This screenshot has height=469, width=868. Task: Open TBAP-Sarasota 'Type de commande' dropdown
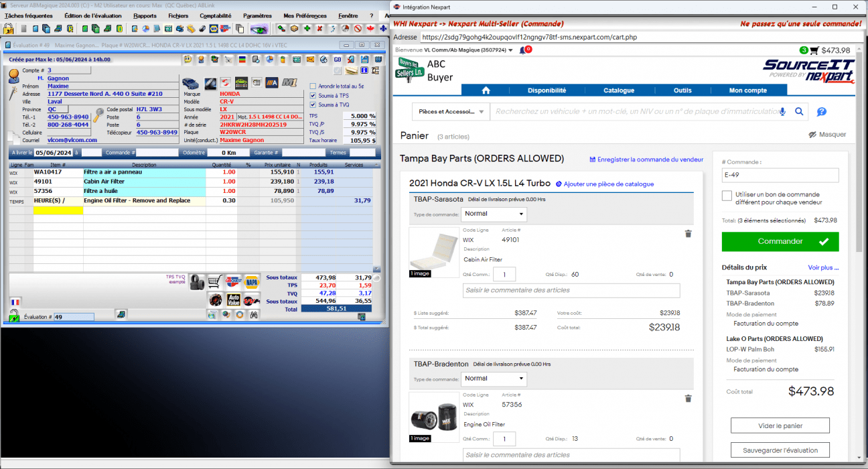point(494,214)
